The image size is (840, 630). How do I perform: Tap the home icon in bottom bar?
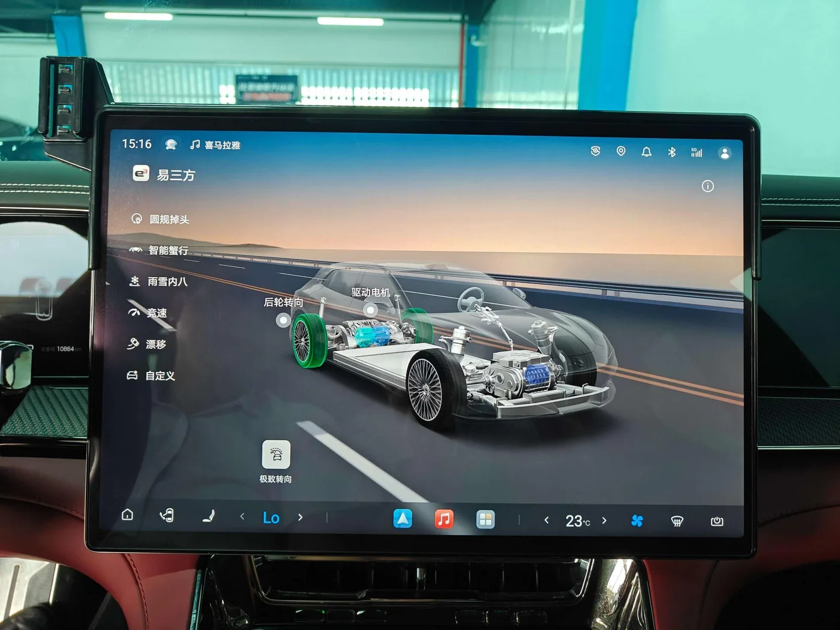click(127, 515)
